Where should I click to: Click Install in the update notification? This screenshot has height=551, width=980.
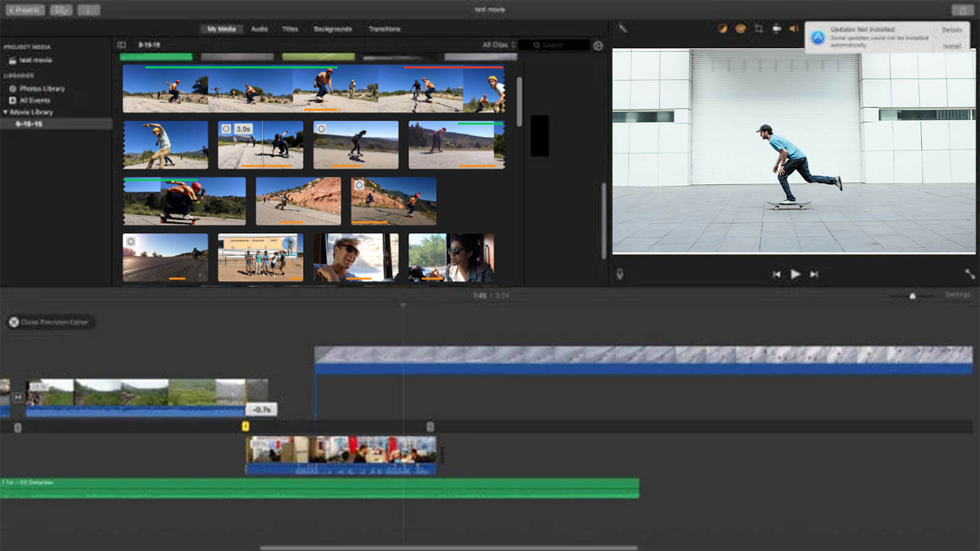click(x=951, y=46)
